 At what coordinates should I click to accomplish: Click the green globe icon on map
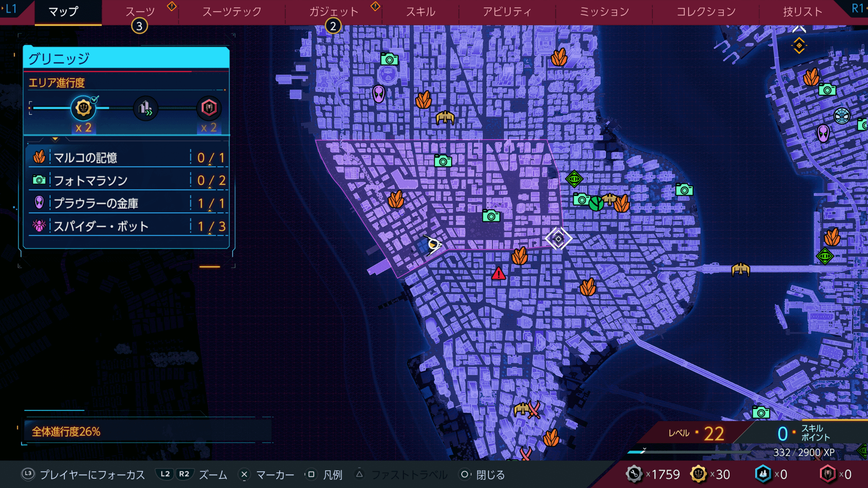click(x=596, y=203)
